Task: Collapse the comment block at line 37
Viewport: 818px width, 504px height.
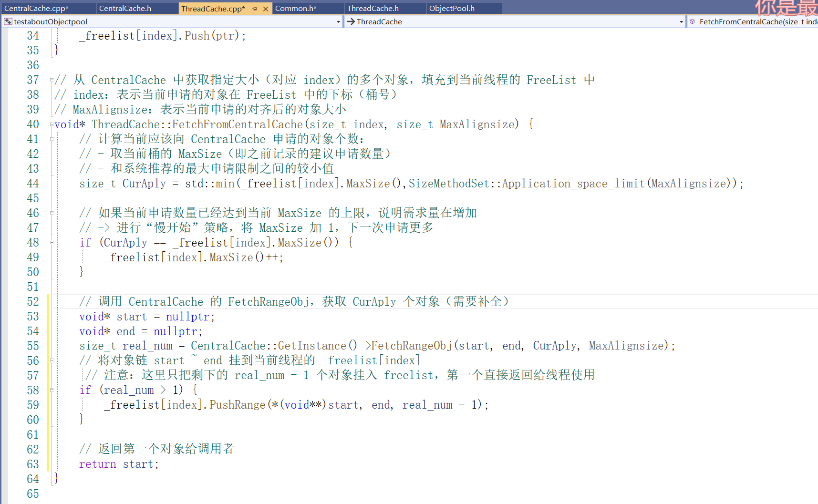Action: [52, 80]
